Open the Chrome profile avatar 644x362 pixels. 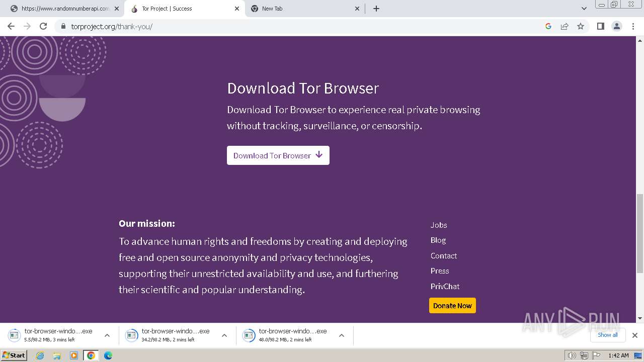pos(617,26)
